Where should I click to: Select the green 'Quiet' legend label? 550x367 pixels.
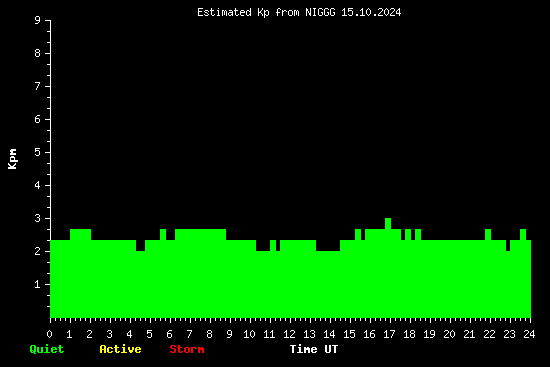pos(47,349)
